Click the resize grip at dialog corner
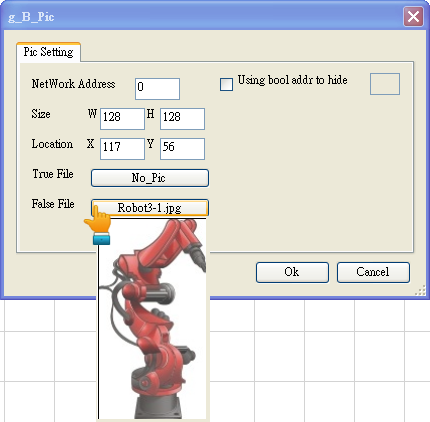This screenshot has height=422, width=430. click(x=420, y=290)
